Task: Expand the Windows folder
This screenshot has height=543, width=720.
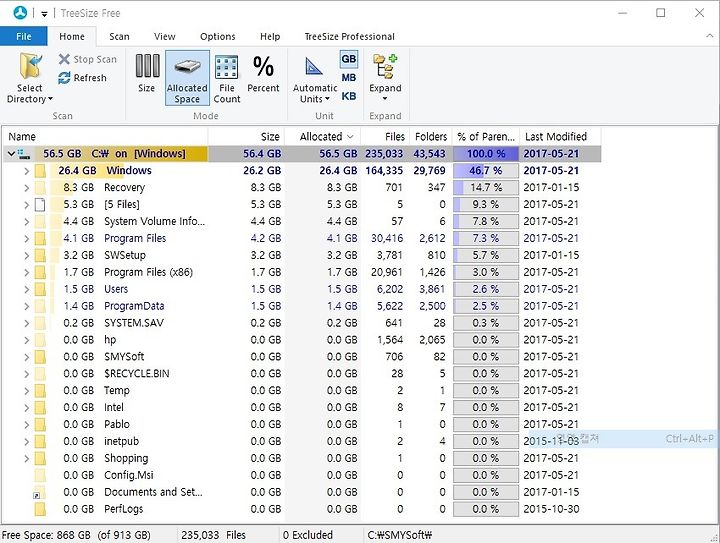Action: coord(26,171)
